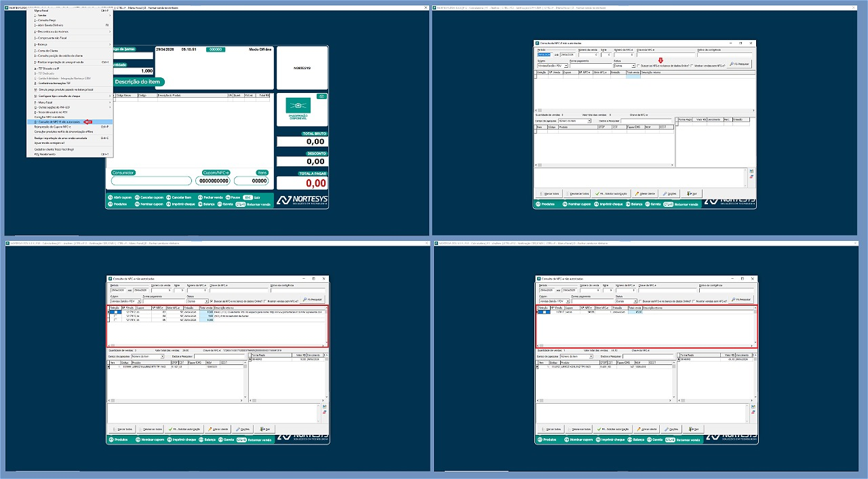868x479 pixels.
Task: Click lower small icon beside message box, top-right window
Action: pyautogui.click(x=751, y=176)
